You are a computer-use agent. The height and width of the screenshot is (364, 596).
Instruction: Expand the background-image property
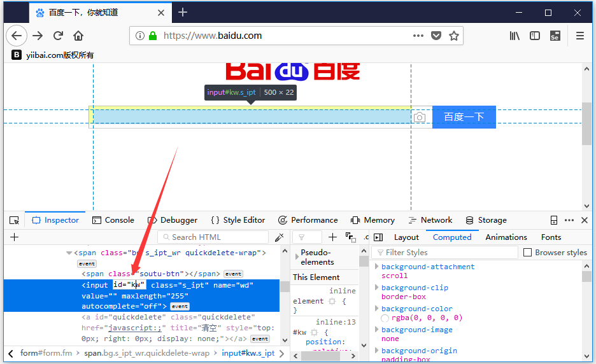click(377, 330)
